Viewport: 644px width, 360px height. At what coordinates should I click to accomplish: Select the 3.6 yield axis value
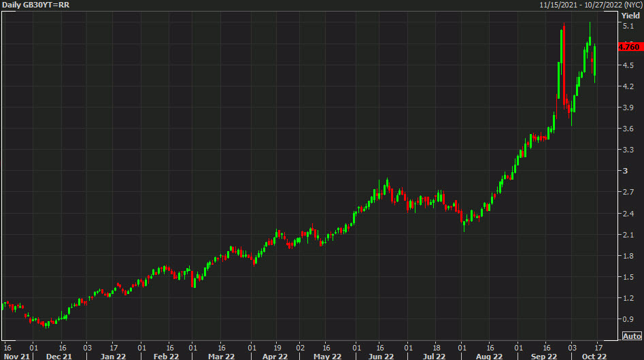628,129
